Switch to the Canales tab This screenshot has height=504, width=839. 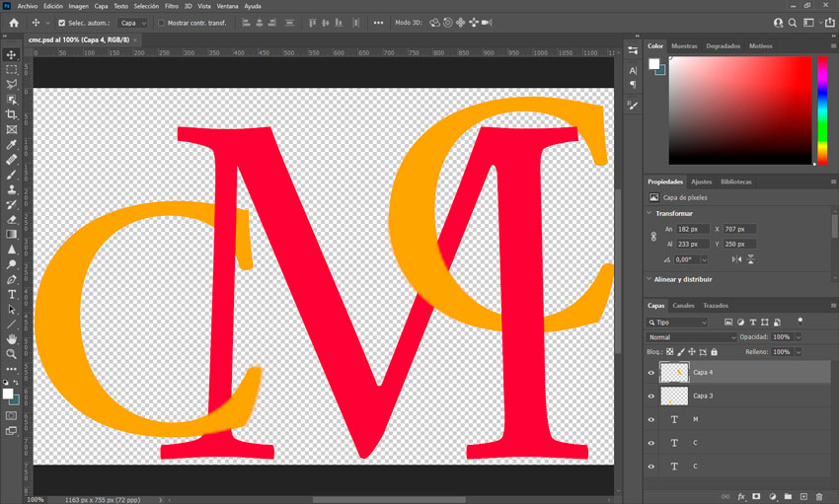pyautogui.click(x=683, y=306)
